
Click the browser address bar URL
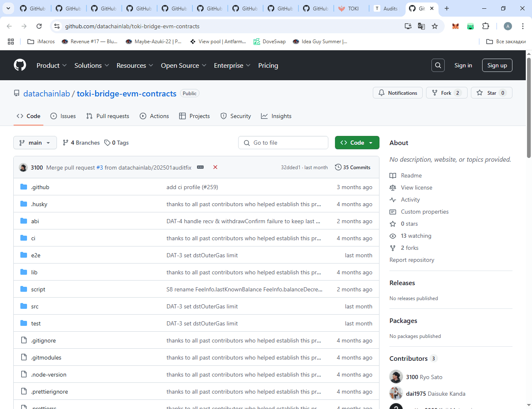132,26
